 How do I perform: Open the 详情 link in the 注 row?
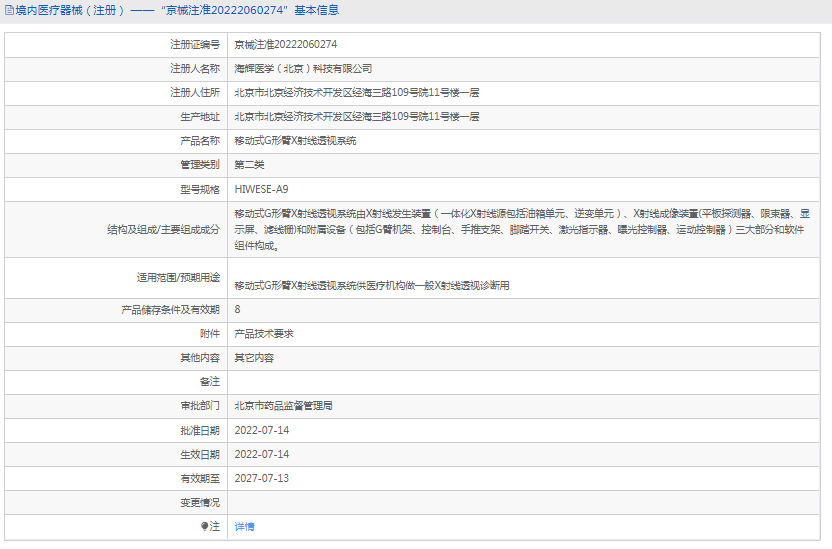[244, 526]
